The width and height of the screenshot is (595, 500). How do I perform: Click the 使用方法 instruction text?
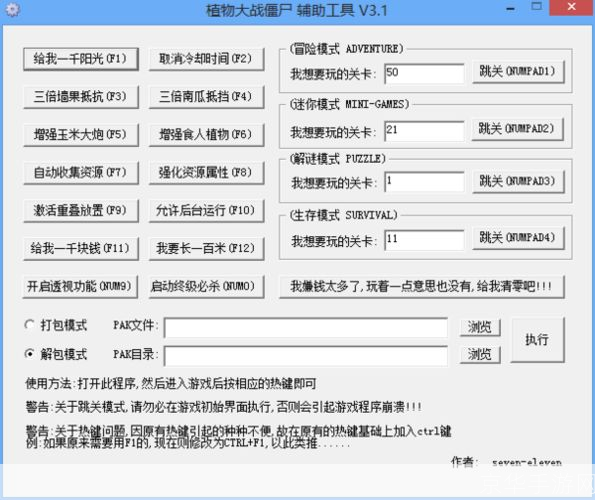(x=170, y=384)
